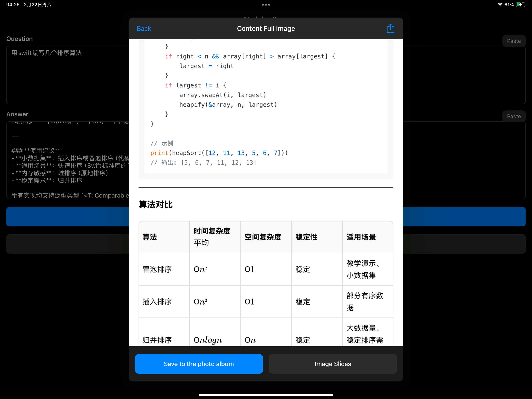Save to the photo album
This screenshot has height=399, width=532.
tap(199, 364)
